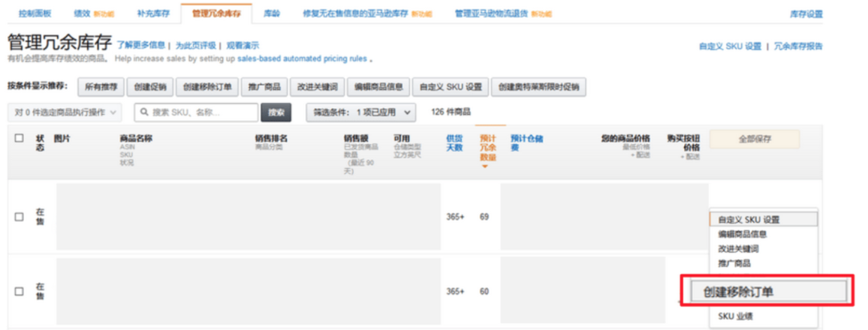The height and width of the screenshot is (330, 868).
Task: Click the 了解更多信息 link
Action: [x=141, y=46]
